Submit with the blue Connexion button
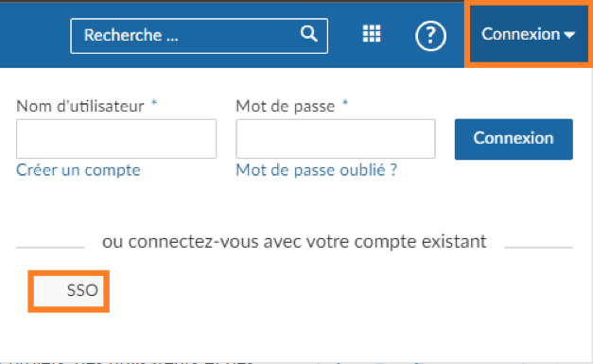593x364 pixels. (514, 139)
